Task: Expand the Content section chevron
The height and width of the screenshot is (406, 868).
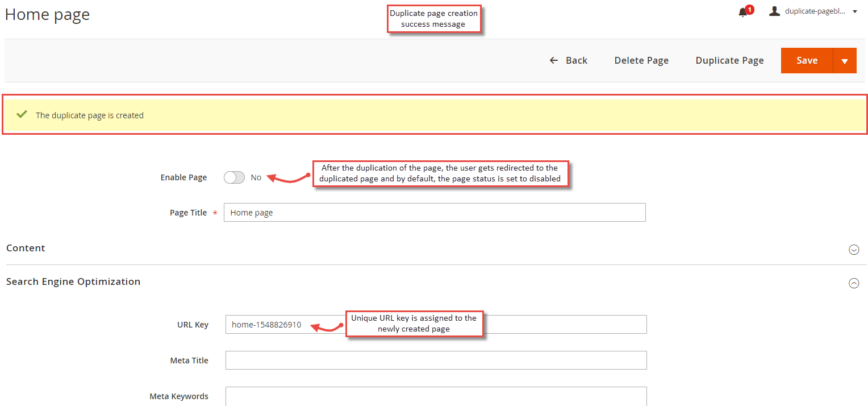Action: pos(854,249)
